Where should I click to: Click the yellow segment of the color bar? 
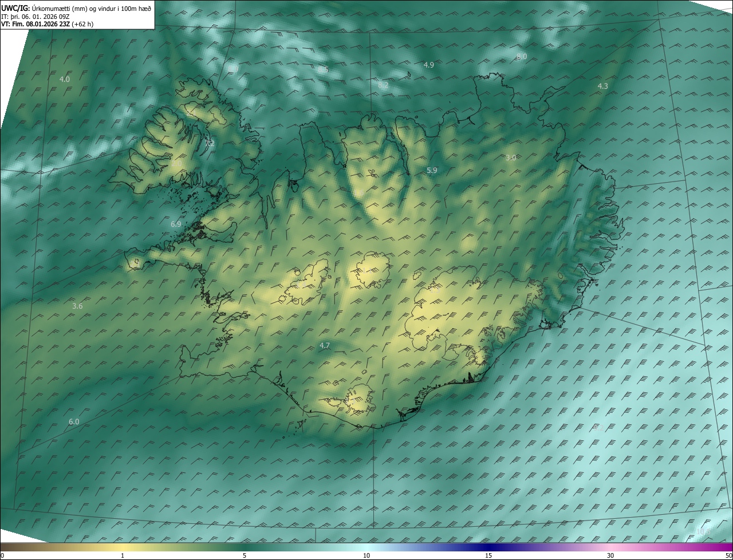pos(123,547)
